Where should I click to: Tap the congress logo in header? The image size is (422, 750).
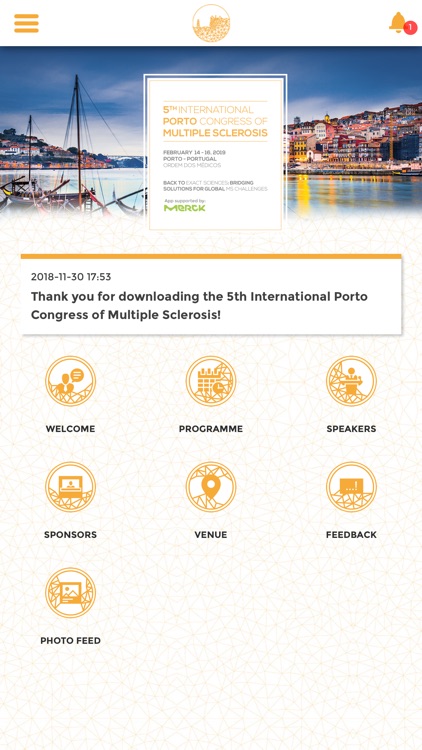[x=211, y=23]
